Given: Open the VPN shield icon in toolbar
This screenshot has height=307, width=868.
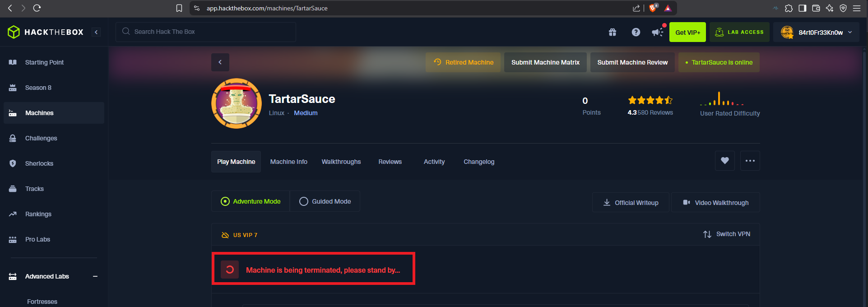Looking at the screenshot, I should pyautogui.click(x=843, y=8).
